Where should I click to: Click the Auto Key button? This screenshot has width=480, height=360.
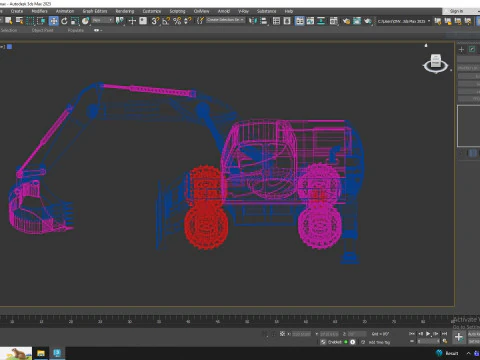point(474,334)
